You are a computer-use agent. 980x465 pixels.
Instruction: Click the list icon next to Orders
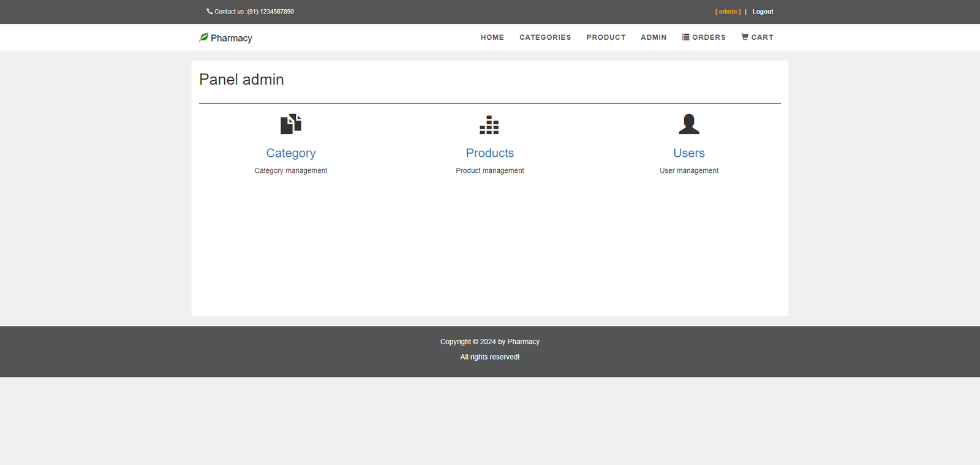[x=685, y=37]
